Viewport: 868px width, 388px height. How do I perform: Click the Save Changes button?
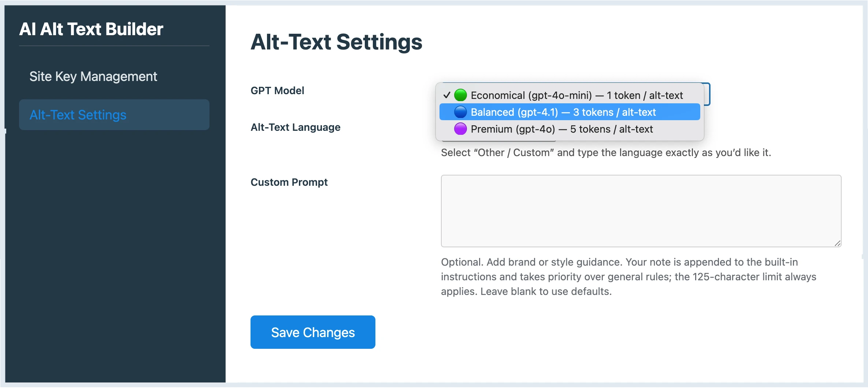[312, 332]
